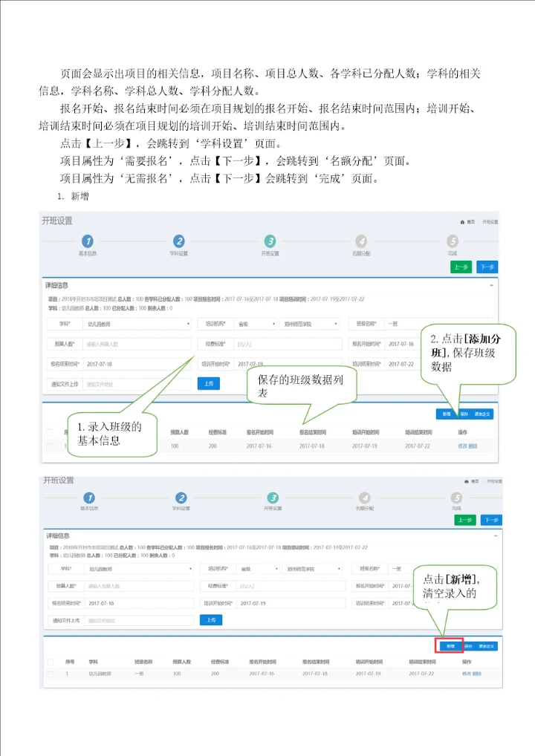
Task: Click step 1 基本信息 circle in upper screenshot
Action: [x=88, y=241]
